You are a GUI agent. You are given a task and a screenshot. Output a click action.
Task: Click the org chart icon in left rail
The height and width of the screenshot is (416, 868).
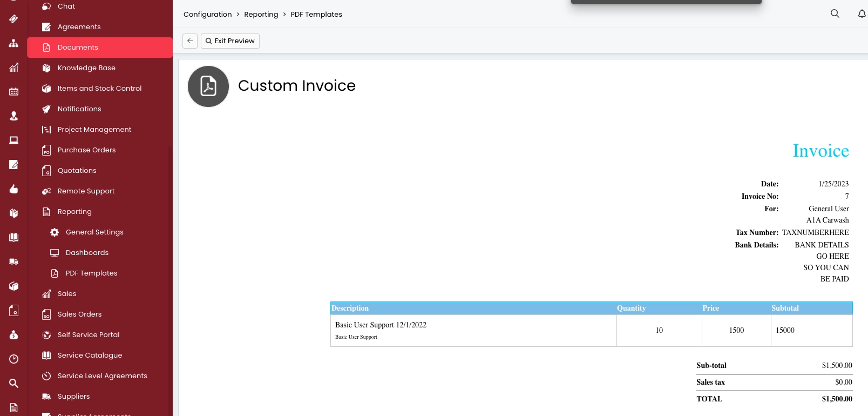pyautogui.click(x=13, y=43)
